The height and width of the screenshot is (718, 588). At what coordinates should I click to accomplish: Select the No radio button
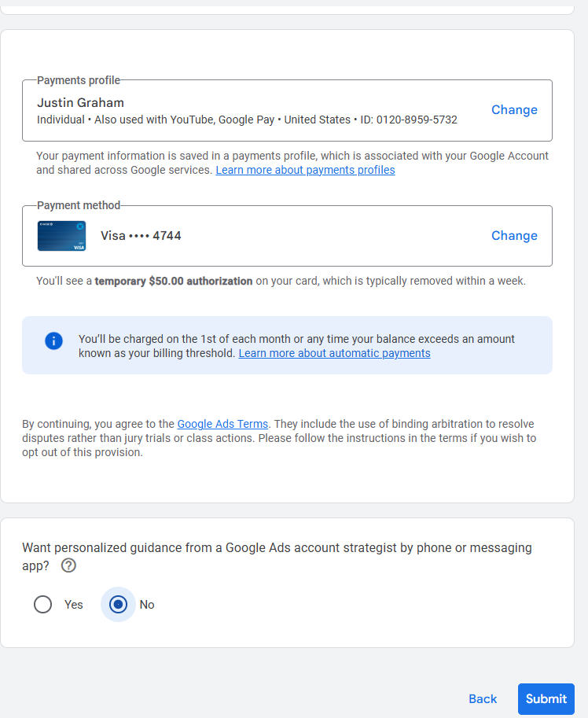[x=118, y=604]
